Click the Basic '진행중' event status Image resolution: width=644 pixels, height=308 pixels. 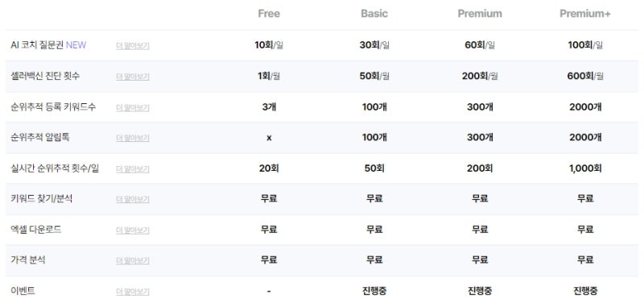pyautogui.click(x=374, y=291)
